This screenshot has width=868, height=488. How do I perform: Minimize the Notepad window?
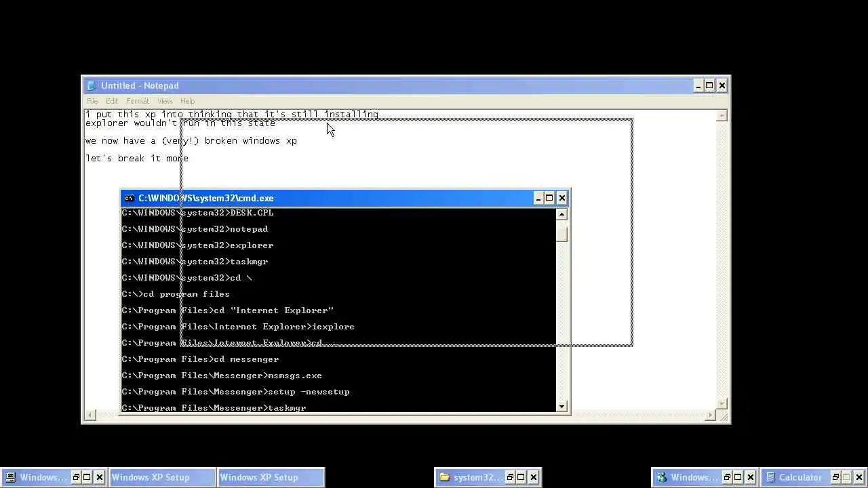pos(698,85)
